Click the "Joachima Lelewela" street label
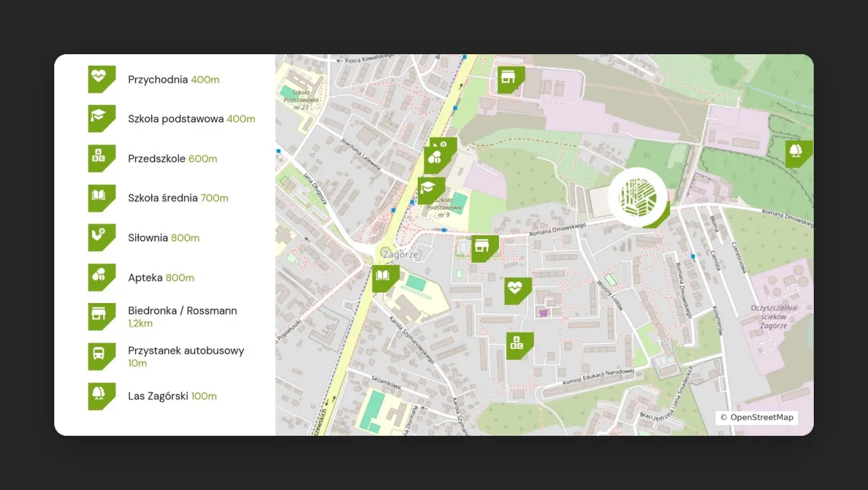The height and width of the screenshot is (490, 868). (361, 154)
